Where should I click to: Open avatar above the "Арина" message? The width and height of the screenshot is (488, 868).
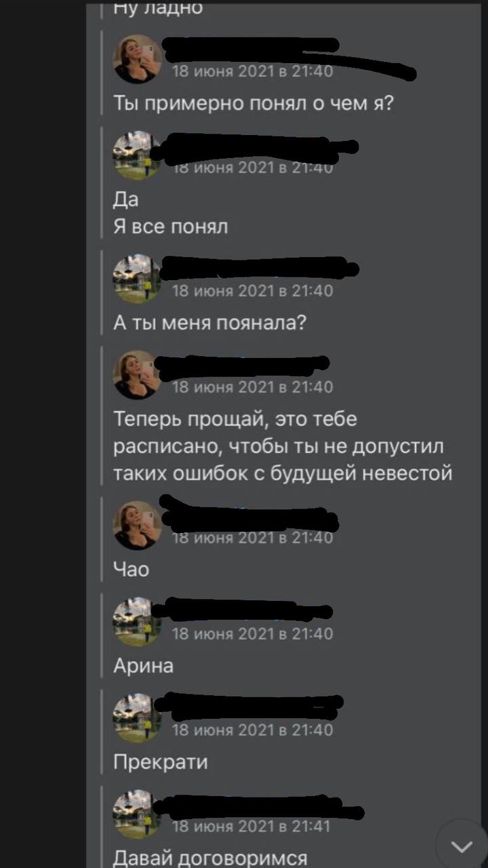(137, 622)
